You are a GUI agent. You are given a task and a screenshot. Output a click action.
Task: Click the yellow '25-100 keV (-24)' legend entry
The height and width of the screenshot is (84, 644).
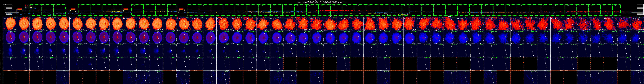click(x=31, y=8)
